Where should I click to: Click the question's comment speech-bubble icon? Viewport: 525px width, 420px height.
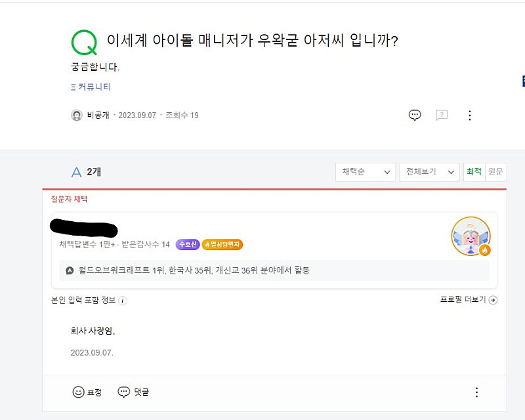tap(415, 115)
